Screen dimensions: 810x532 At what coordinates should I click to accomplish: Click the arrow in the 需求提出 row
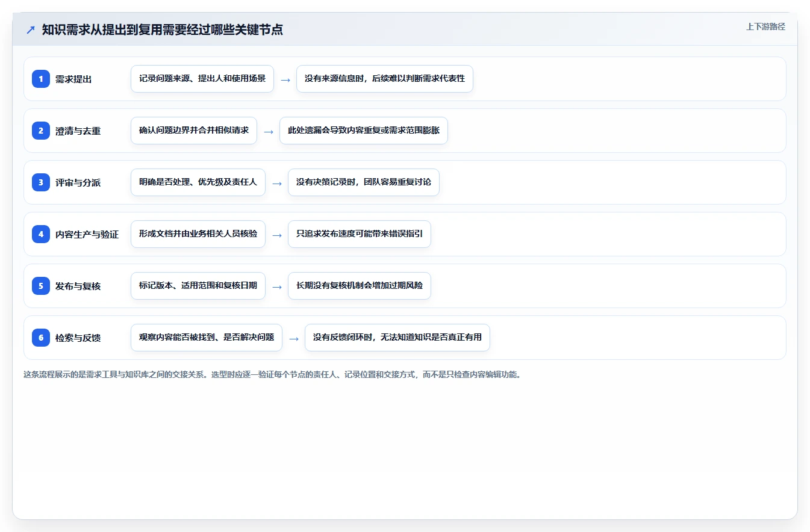coord(285,79)
